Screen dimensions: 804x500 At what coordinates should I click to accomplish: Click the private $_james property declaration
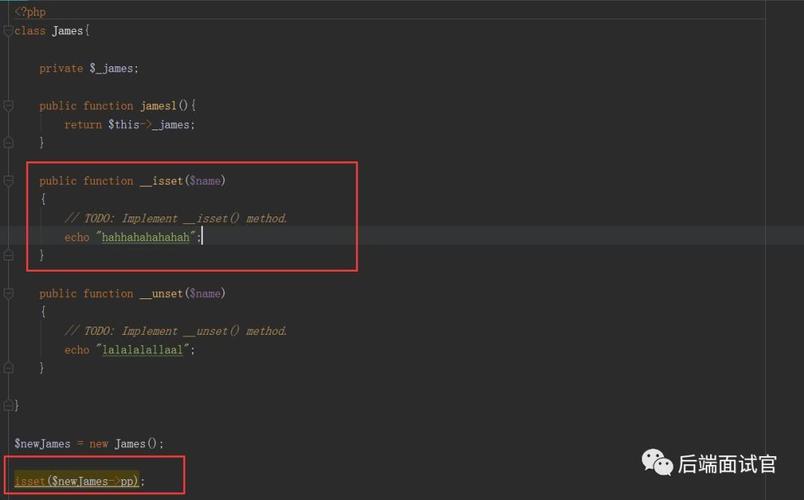pos(89,68)
